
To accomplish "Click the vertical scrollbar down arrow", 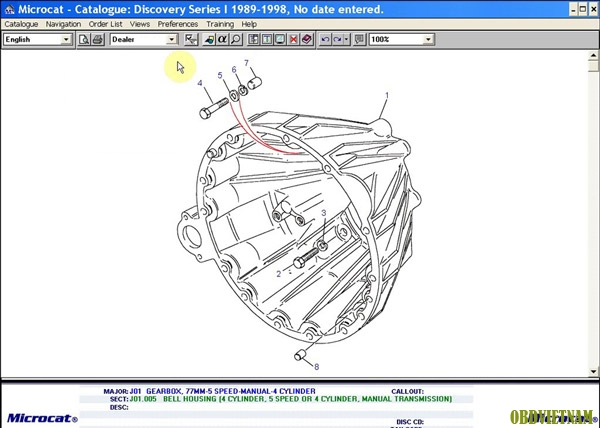I will tap(593, 371).
